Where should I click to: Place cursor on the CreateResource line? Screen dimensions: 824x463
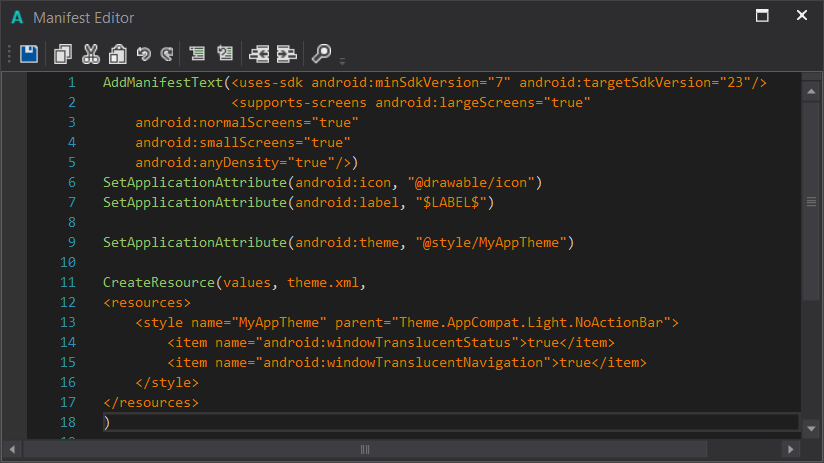[x=234, y=283]
